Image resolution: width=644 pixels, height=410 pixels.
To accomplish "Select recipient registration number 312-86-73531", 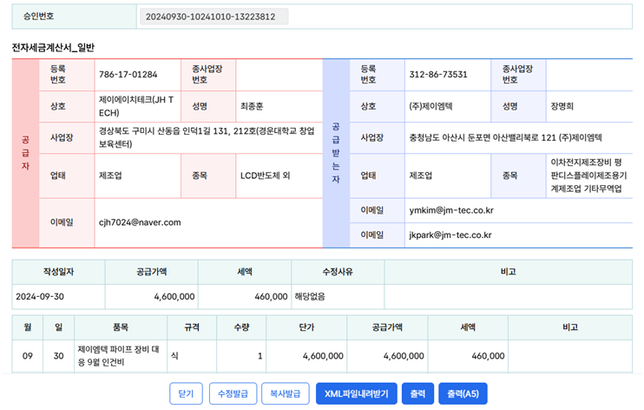I will pos(438,74).
